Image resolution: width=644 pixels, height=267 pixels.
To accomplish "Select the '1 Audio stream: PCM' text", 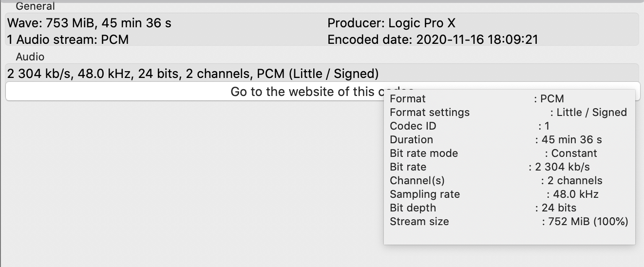I will click(68, 39).
